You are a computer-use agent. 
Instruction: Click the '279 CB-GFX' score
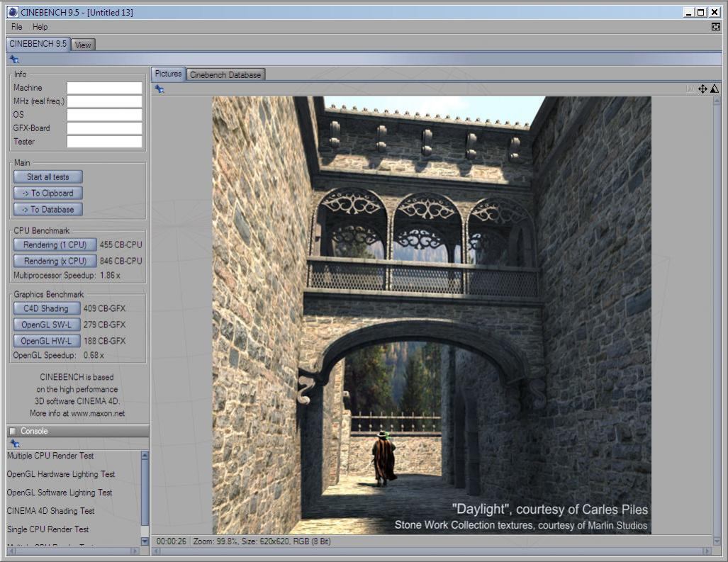104,325
